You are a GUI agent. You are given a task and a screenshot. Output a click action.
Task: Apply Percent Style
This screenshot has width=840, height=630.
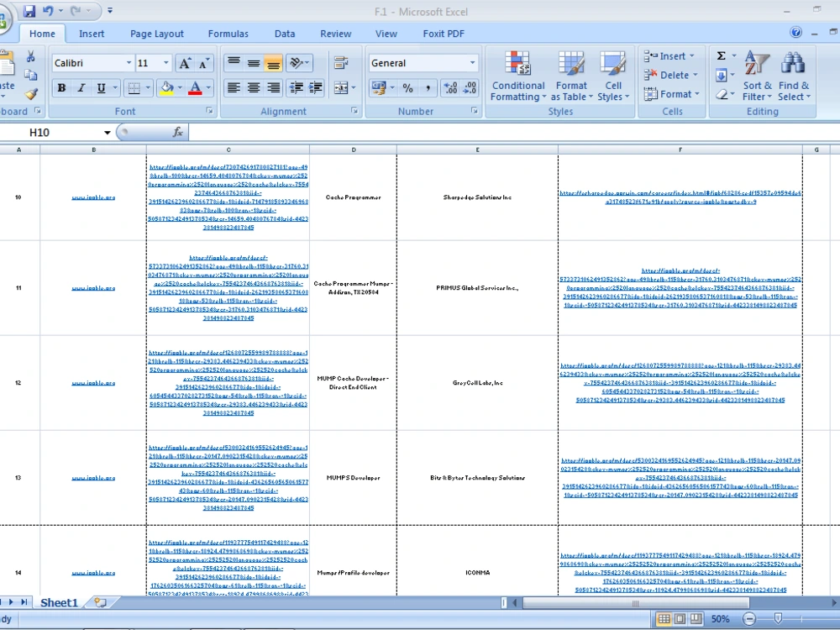pyautogui.click(x=407, y=88)
